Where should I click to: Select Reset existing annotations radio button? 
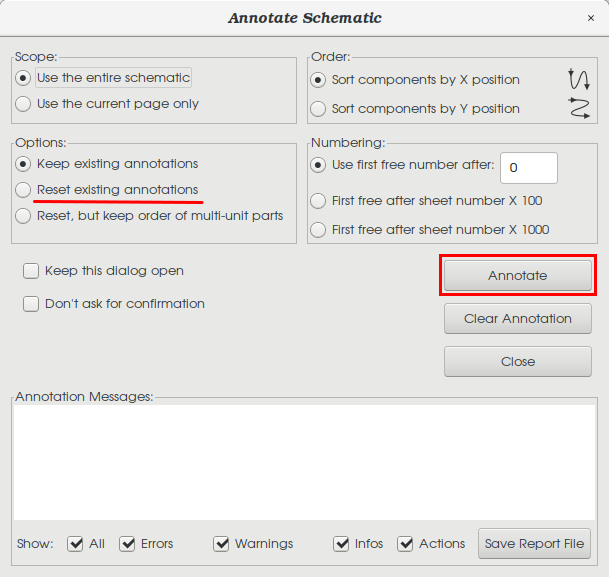point(24,190)
